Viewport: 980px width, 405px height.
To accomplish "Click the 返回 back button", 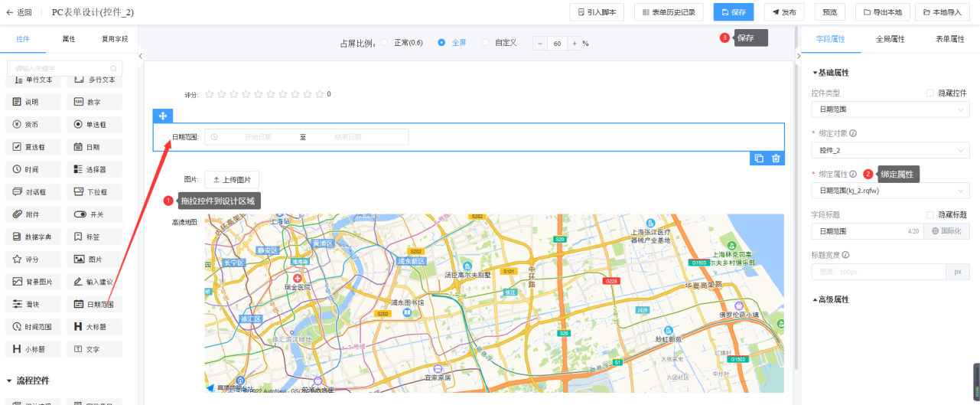I will 19,12.
